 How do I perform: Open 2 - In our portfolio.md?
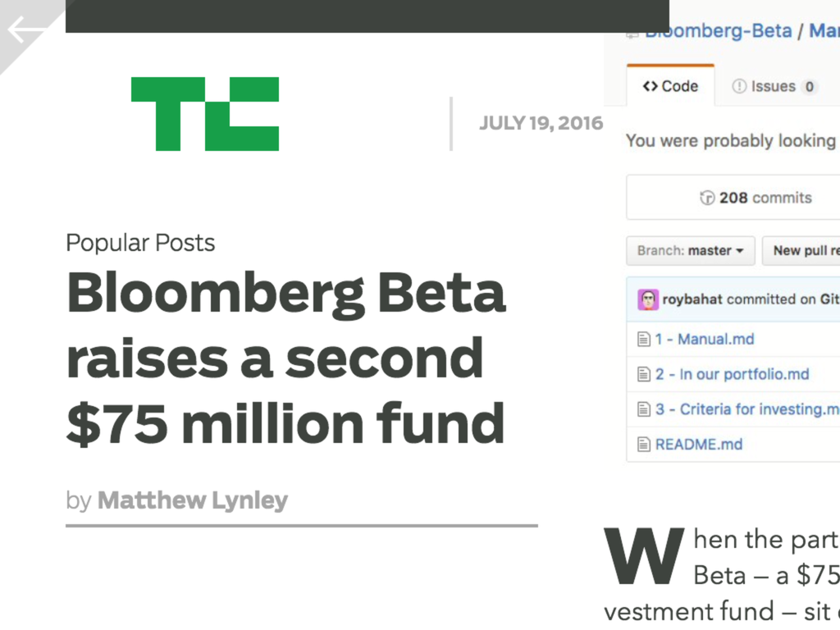tap(732, 375)
